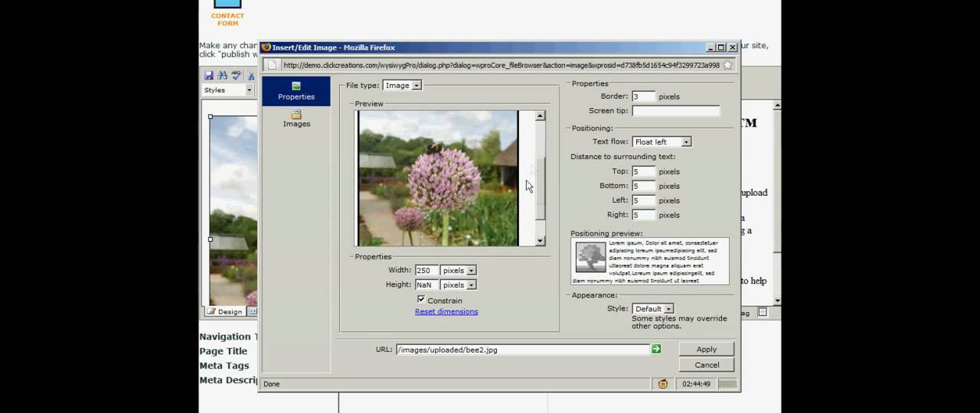Viewport: 980px width, 413px height.
Task: Click the Height value field showing NaN
Action: (x=426, y=285)
